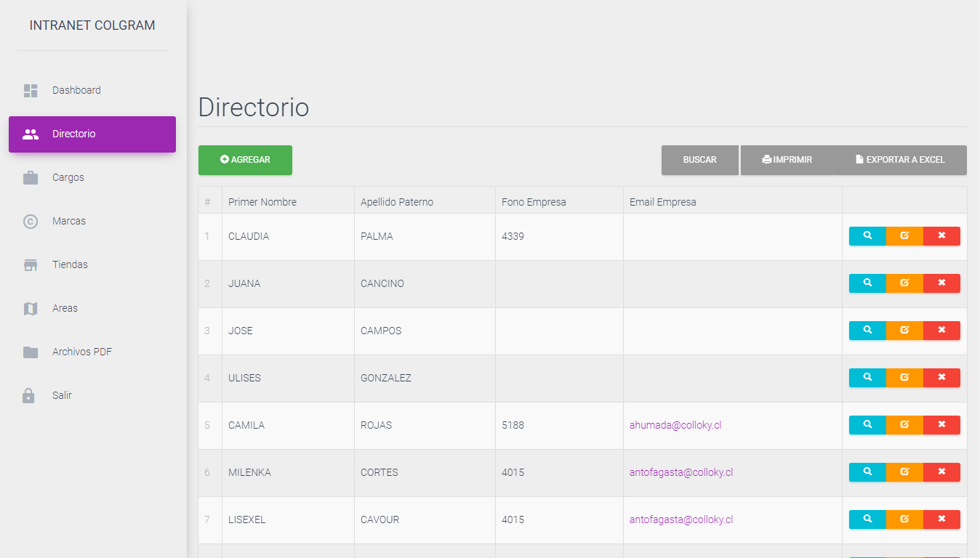Delete the LISEXEL CAVOUR entry
The height and width of the screenshot is (558, 980).
click(941, 519)
